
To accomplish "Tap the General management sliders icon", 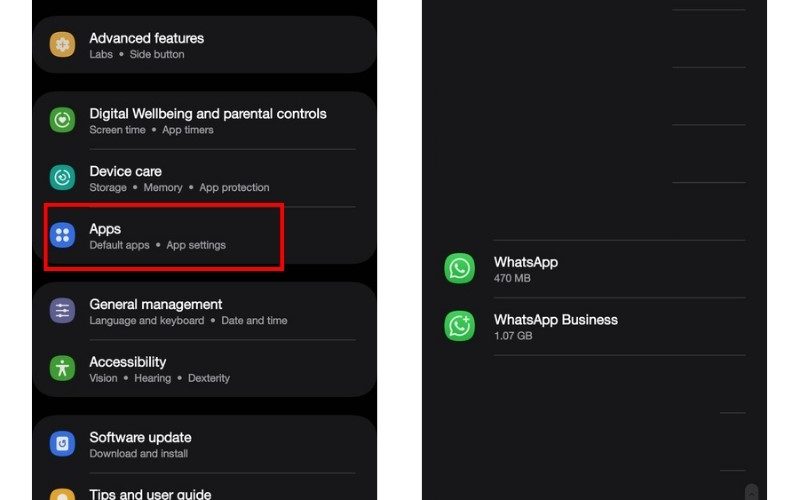I will (62, 311).
